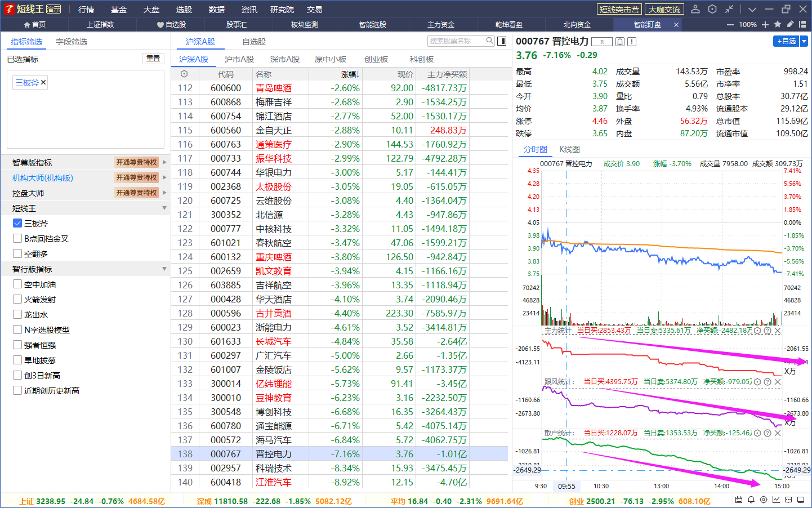
Task: Uncheck the 三板斧 checkbox
Action: [17, 223]
